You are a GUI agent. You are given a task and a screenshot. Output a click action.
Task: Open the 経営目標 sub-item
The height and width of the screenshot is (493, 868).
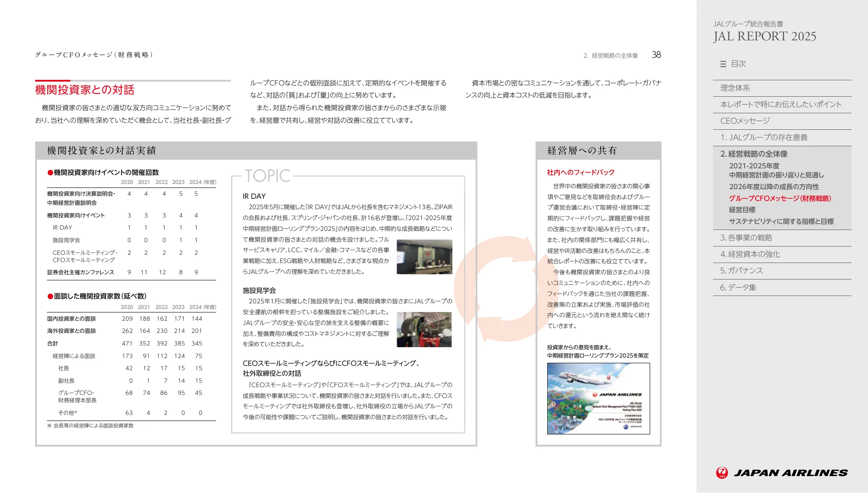click(x=742, y=210)
